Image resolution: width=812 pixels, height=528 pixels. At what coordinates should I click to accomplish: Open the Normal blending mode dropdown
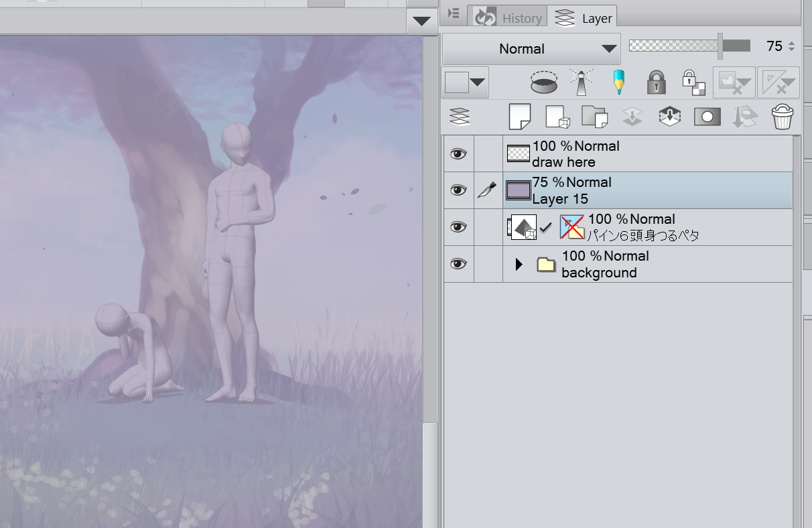[531, 49]
